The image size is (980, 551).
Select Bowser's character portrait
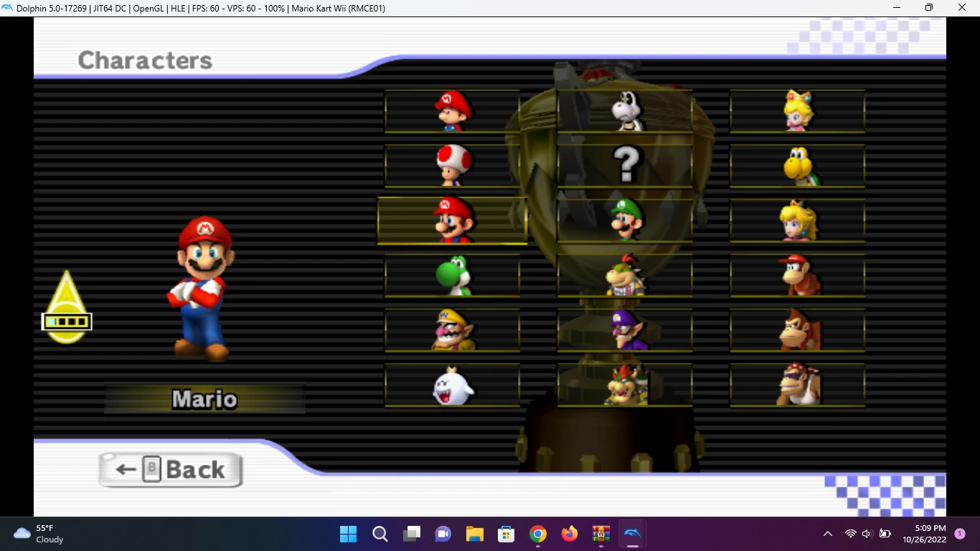coord(625,385)
